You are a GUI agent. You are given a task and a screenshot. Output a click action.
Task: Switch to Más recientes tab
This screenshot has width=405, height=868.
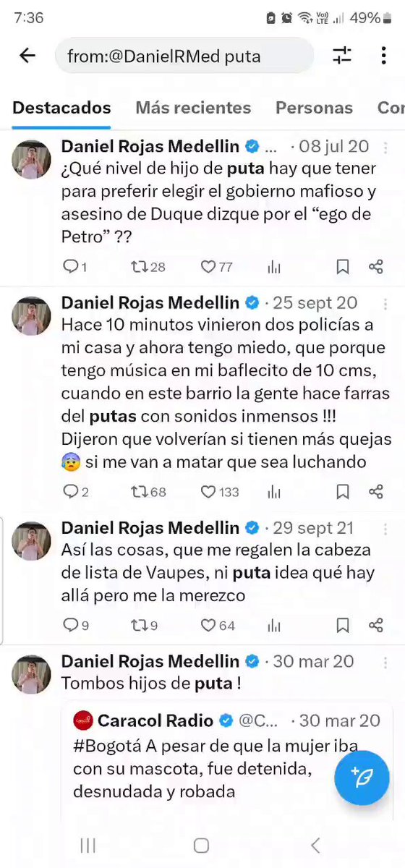(193, 108)
